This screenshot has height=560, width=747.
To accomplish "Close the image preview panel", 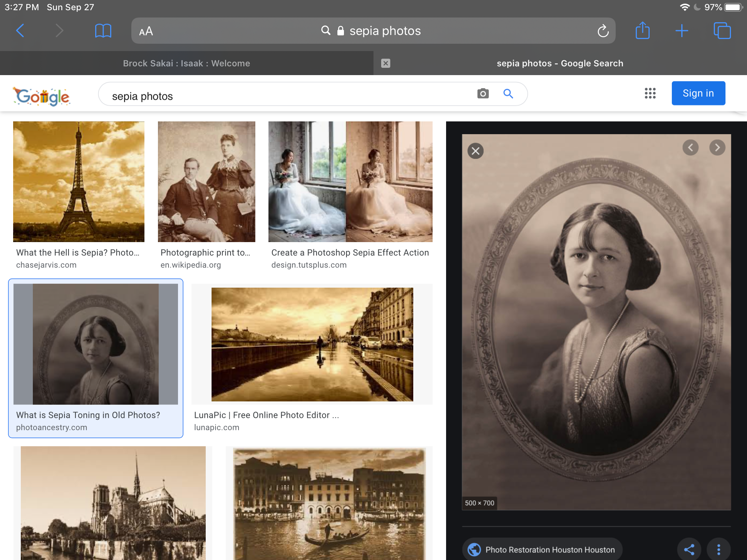I will [475, 151].
